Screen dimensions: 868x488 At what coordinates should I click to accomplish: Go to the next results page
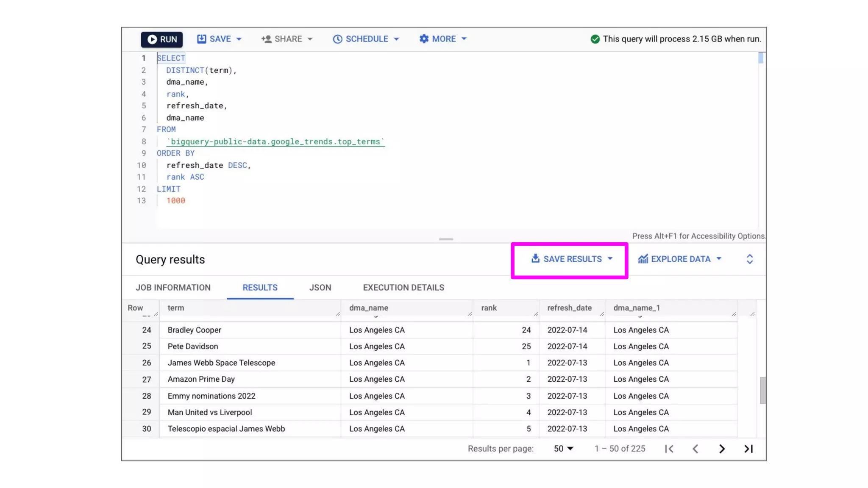pyautogui.click(x=722, y=449)
